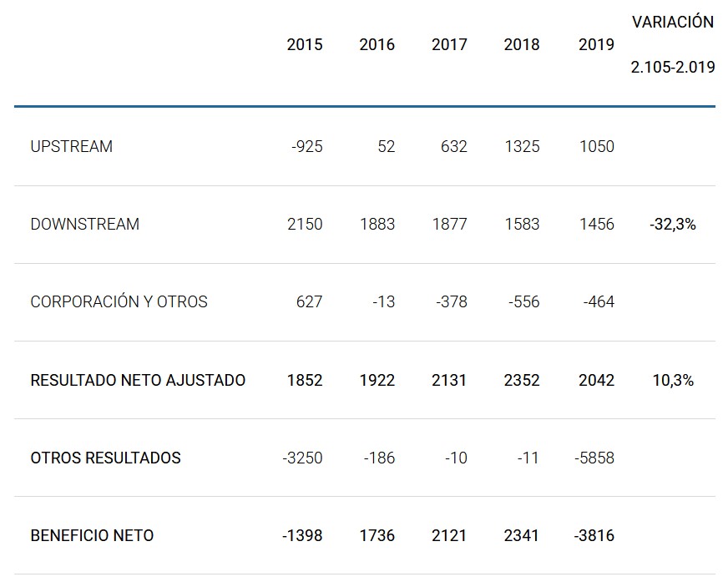Select the adjusted net result variation 10,3%
This screenshot has height=587, width=728.
click(673, 381)
